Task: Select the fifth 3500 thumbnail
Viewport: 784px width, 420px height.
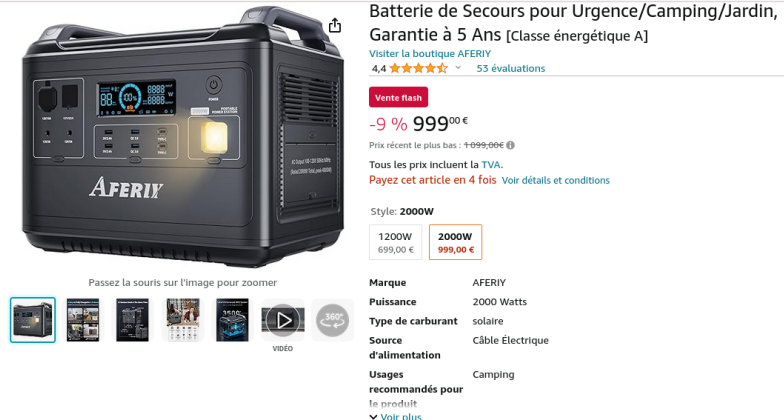Action: 232,320
